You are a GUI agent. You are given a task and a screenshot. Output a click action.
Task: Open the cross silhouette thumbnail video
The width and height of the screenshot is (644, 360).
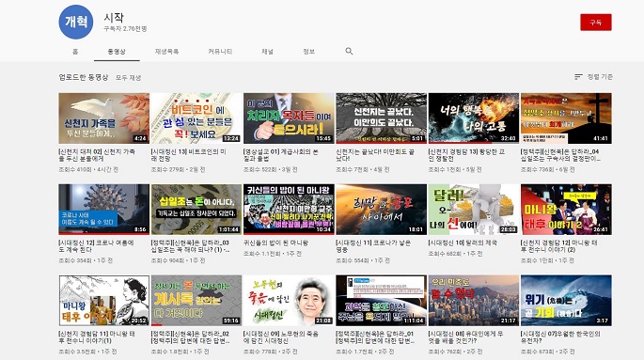566,118
